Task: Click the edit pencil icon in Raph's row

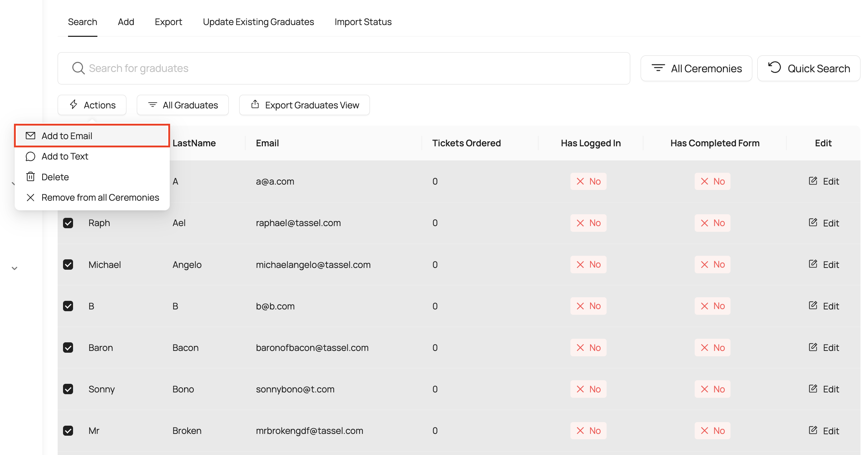Action: click(813, 222)
